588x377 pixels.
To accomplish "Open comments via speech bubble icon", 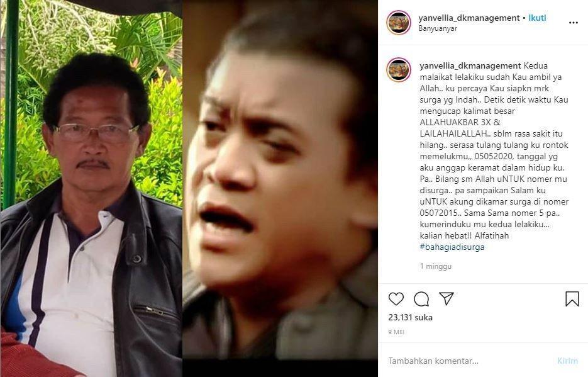I will pos(421,299).
